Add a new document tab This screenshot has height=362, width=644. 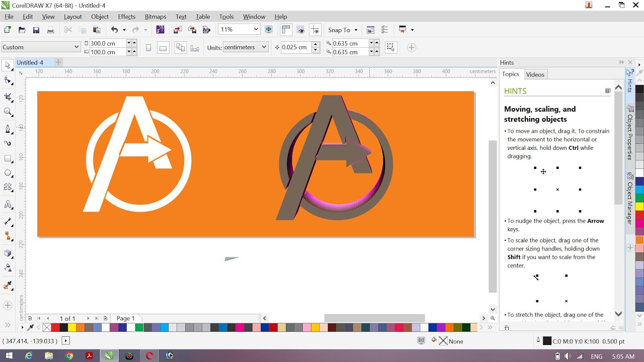point(58,62)
